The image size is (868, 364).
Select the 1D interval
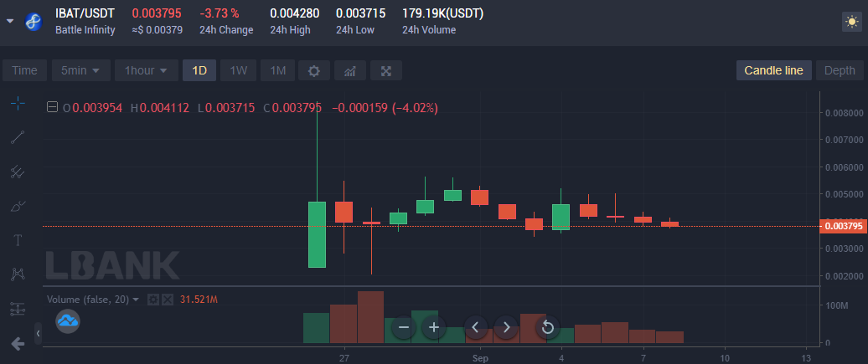(x=199, y=71)
